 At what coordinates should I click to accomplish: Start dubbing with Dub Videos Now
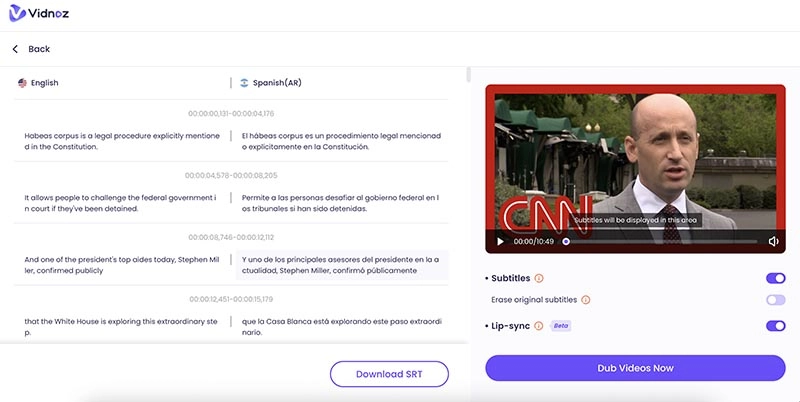click(x=635, y=368)
